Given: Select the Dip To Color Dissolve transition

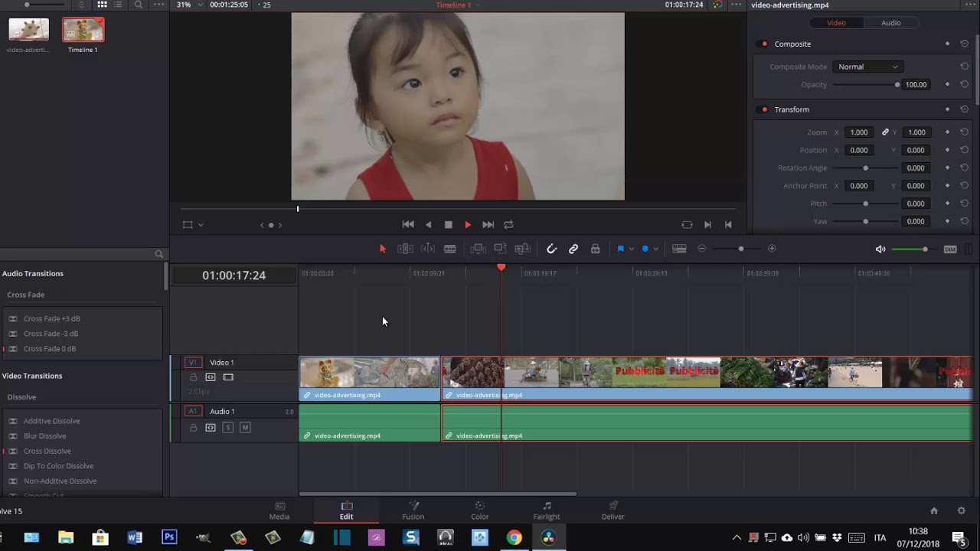Looking at the screenshot, I should [58, 466].
